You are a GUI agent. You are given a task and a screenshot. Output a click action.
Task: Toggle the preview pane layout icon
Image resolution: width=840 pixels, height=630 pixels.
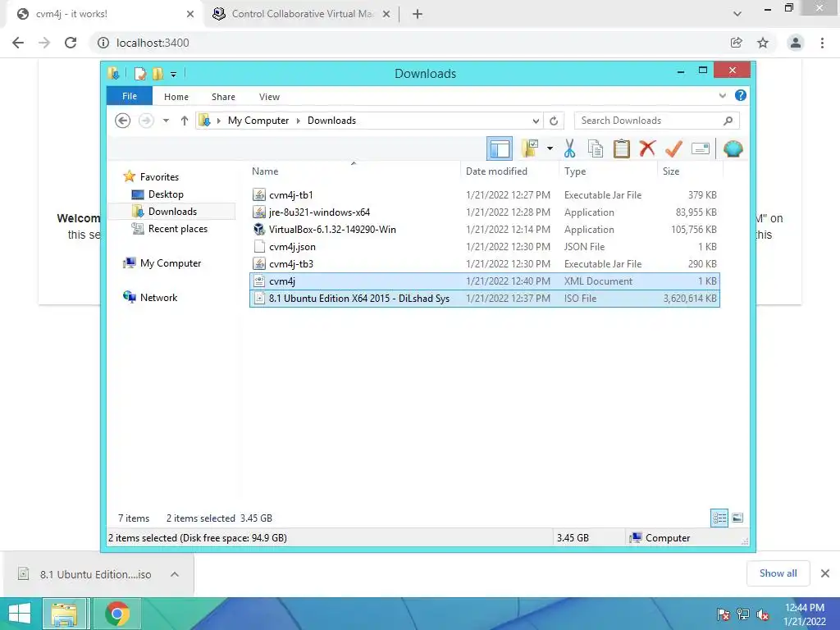[x=500, y=148]
